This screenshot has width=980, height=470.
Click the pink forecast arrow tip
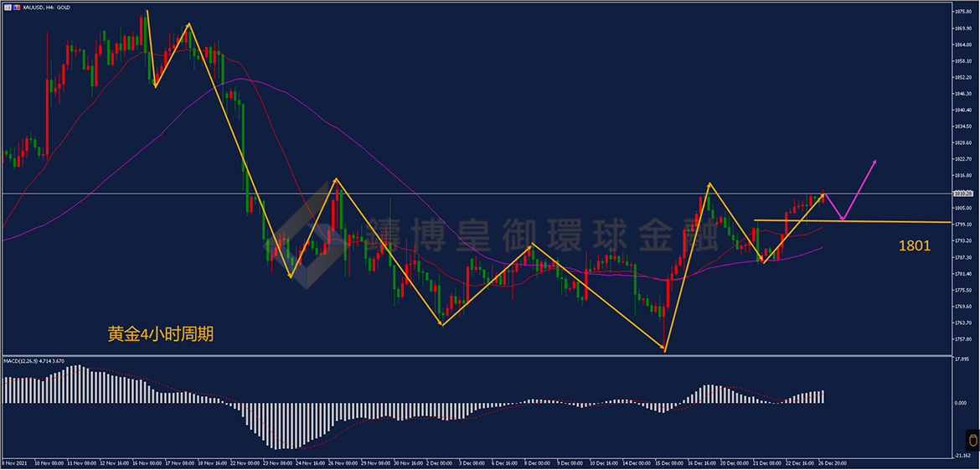tap(875, 160)
